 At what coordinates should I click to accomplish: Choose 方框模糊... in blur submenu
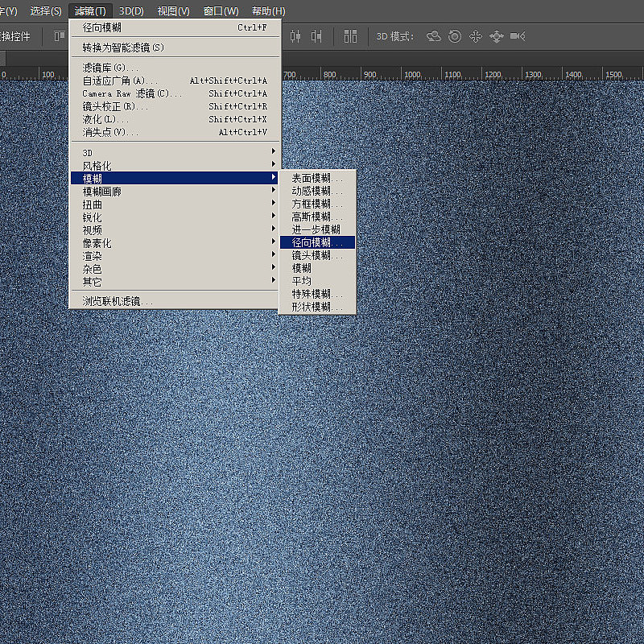[x=317, y=204]
